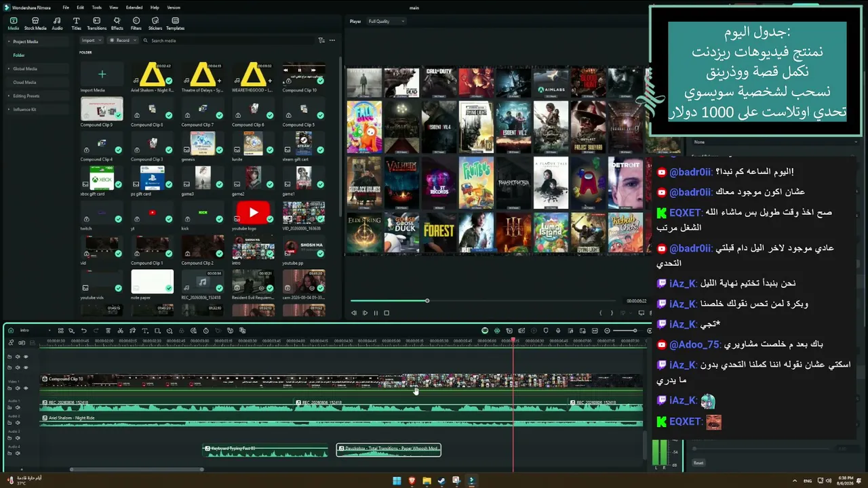Open the Stickers tab
Screen dimensions: 868x488
155,24
